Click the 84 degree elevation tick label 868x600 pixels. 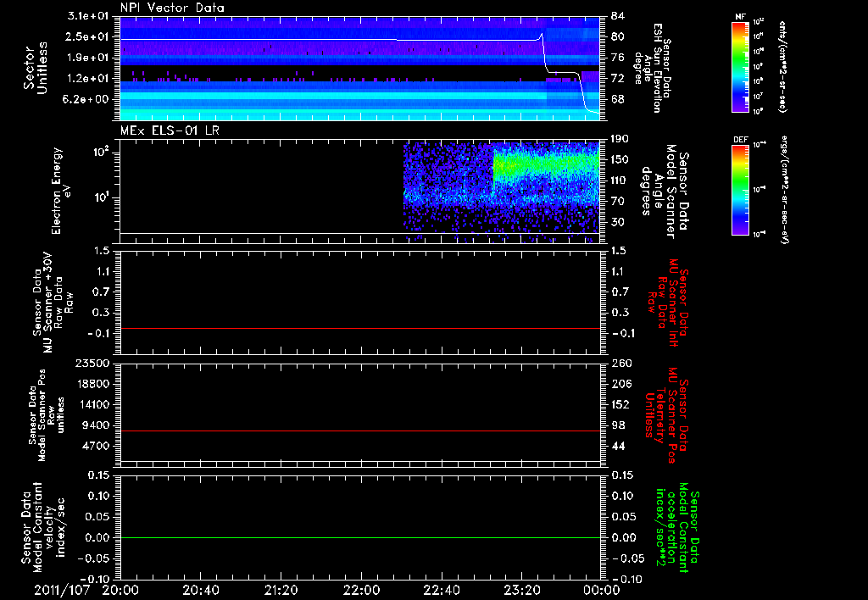[618, 16]
